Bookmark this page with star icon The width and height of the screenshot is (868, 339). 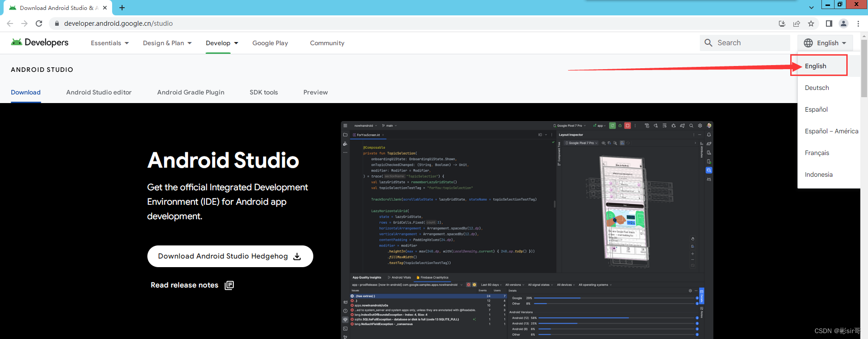811,24
